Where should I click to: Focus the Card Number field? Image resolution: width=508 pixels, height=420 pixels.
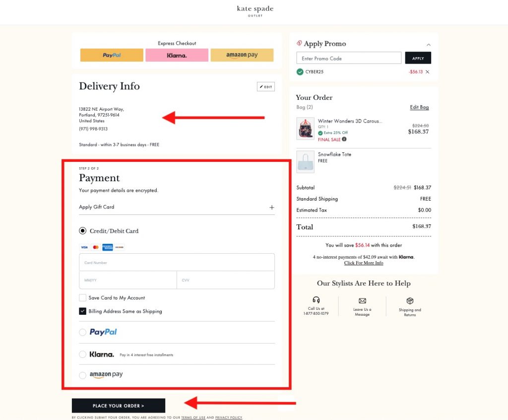tap(177, 263)
